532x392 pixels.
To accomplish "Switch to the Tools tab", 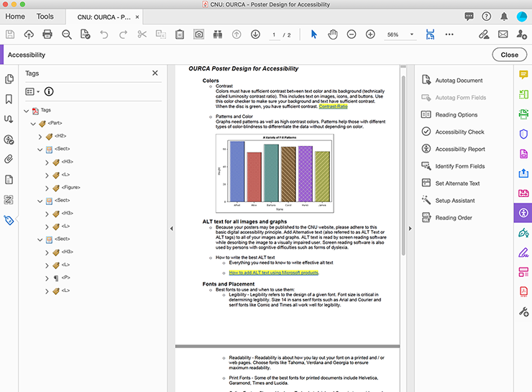I will coord(45,16).
